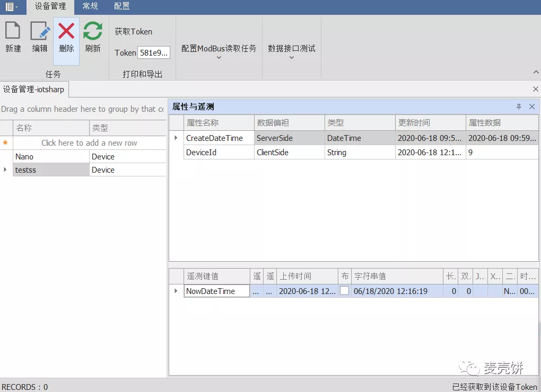Click the 属性名称 column header
Viewport: 541px width, 392px height.
[219, 122]
